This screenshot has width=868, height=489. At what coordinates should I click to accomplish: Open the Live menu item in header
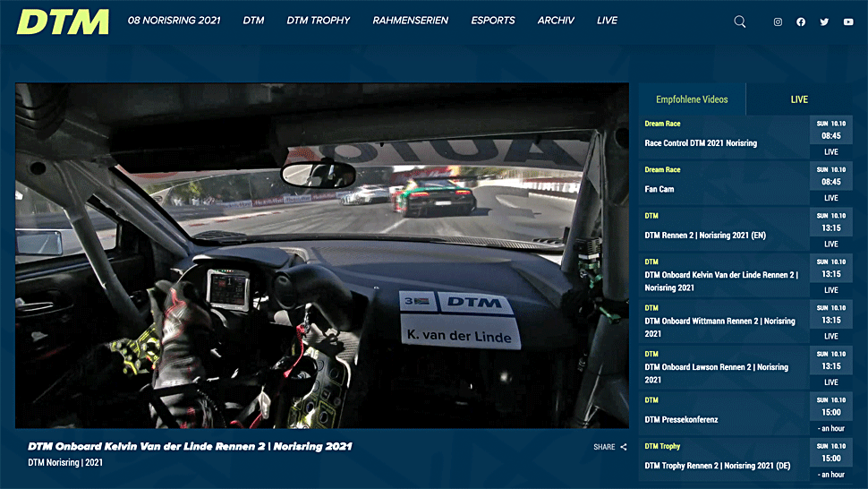coord(607,21)
